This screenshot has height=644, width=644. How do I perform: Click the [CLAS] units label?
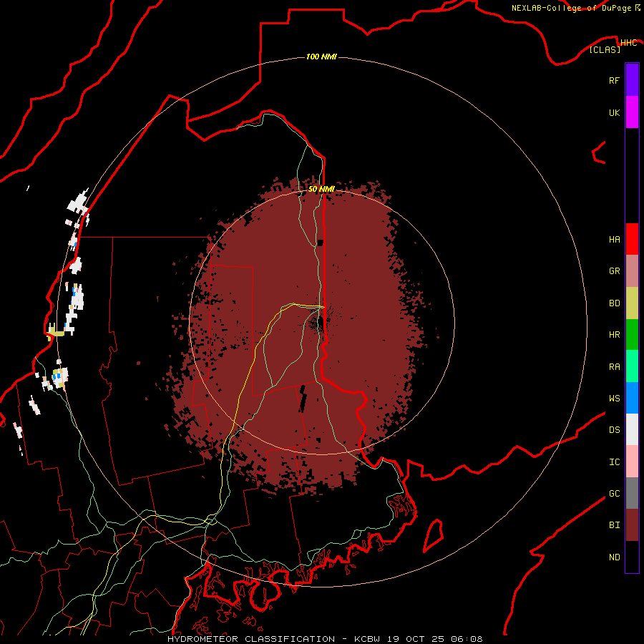point(605,50)
